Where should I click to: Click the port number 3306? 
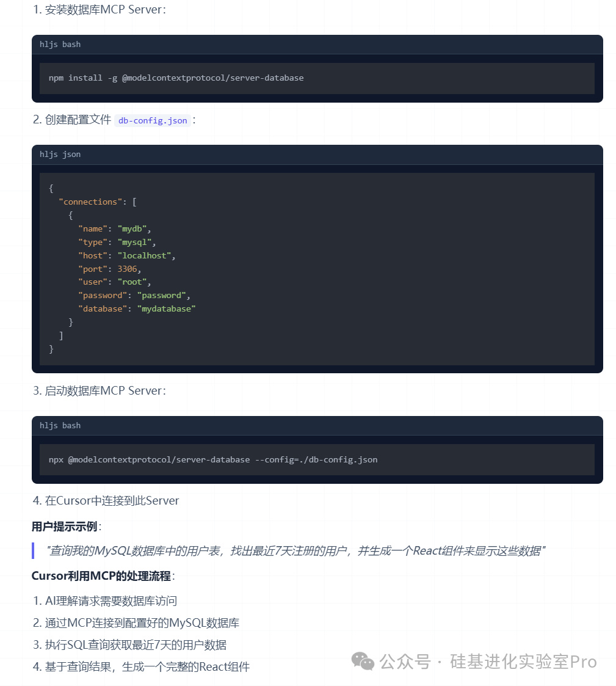pyautogui.click(x=127, y=269)
